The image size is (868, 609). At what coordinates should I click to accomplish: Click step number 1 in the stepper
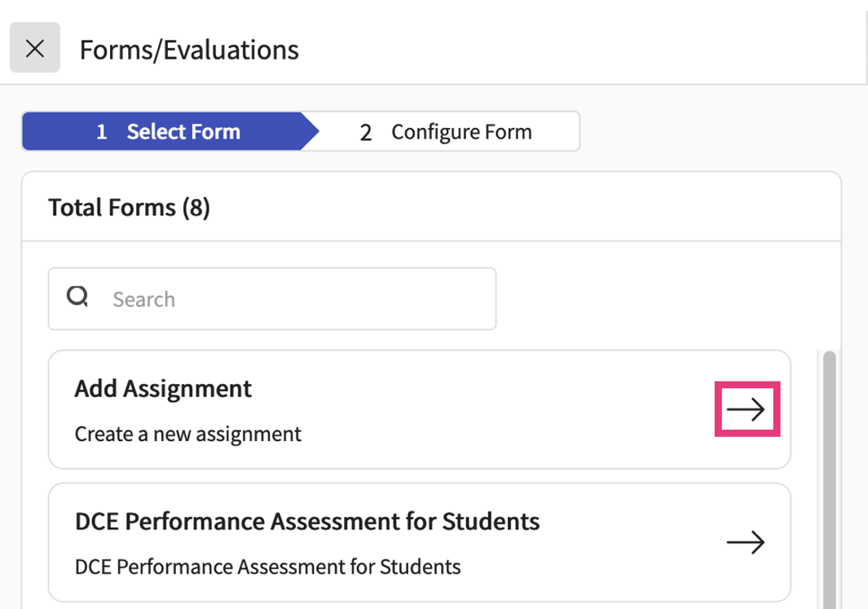(x=101, y=132)
